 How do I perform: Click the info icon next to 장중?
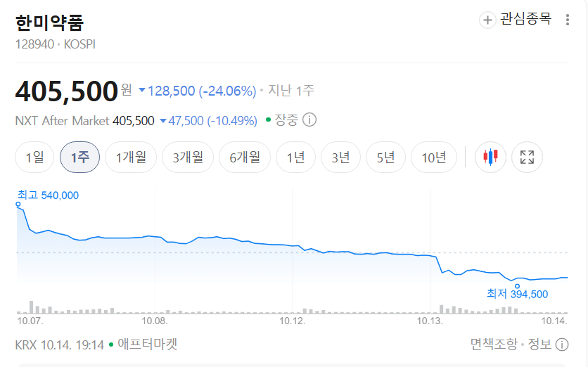pos(309,120)
